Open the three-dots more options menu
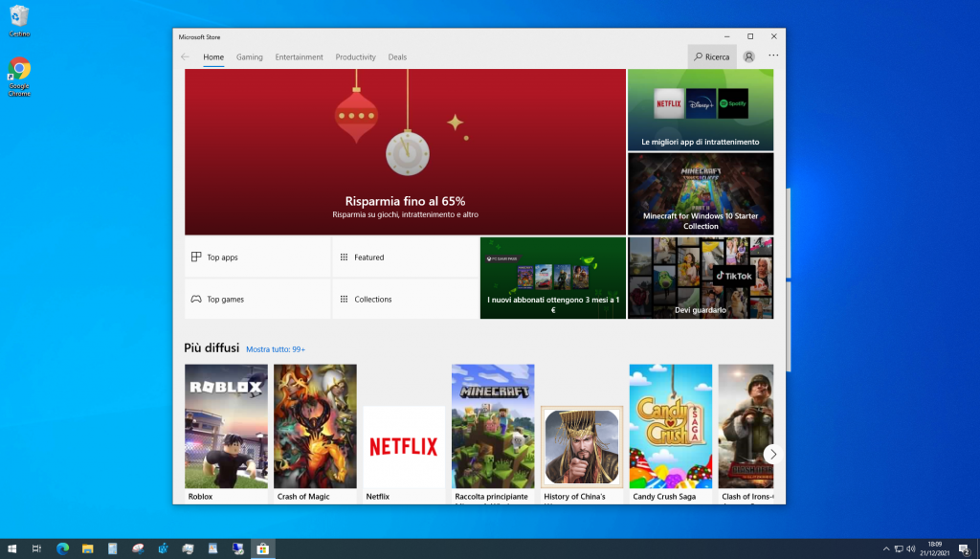 coord(773,56)
